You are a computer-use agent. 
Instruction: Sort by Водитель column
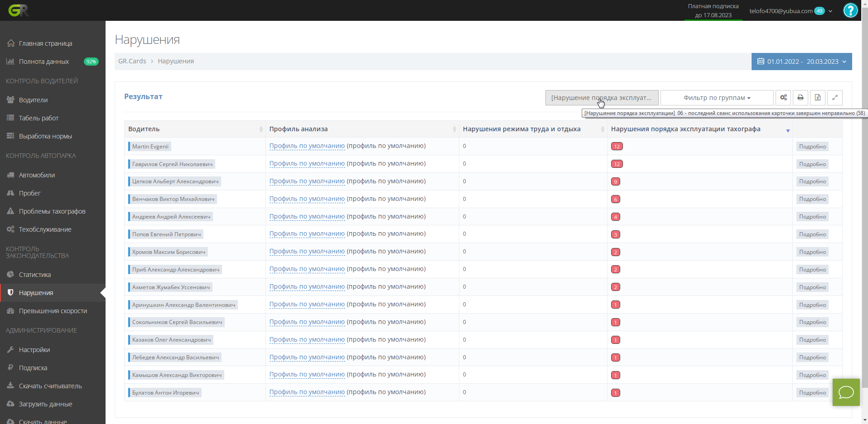tap(195, 129)
